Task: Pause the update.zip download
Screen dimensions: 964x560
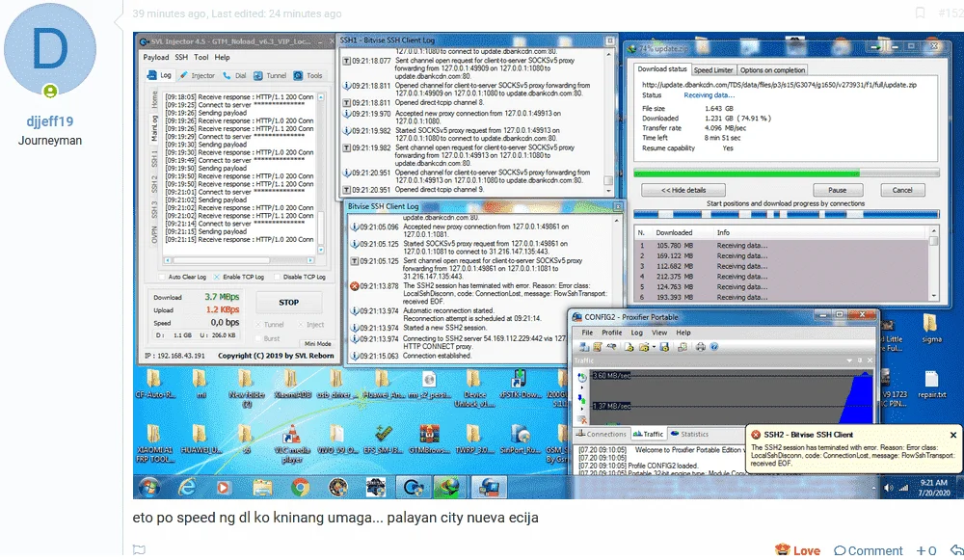Action: [838, 190]
